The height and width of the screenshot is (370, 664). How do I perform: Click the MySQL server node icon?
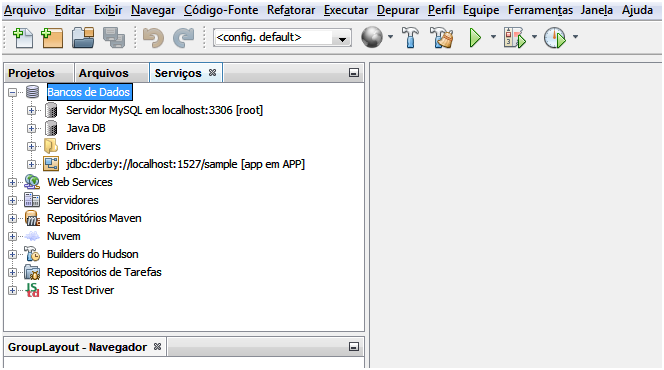pos(51,110)
